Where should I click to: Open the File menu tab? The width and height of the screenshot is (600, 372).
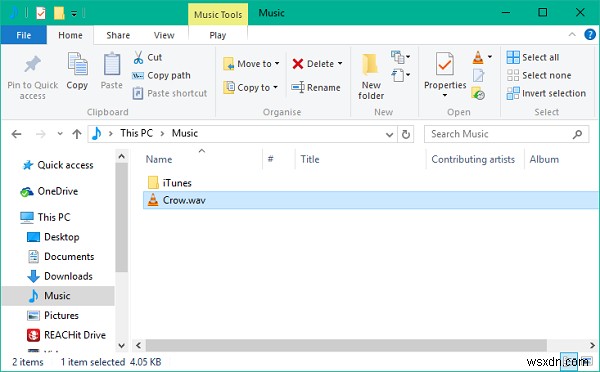pyautogui.click(x=24, y=35)
